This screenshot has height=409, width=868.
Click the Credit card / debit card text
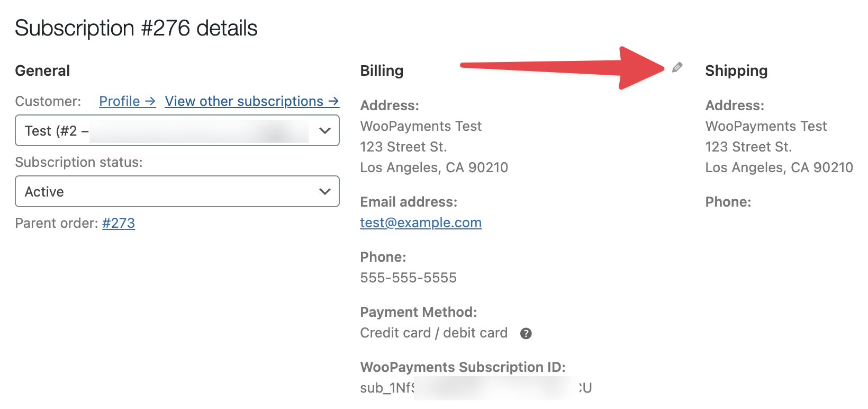433,333
